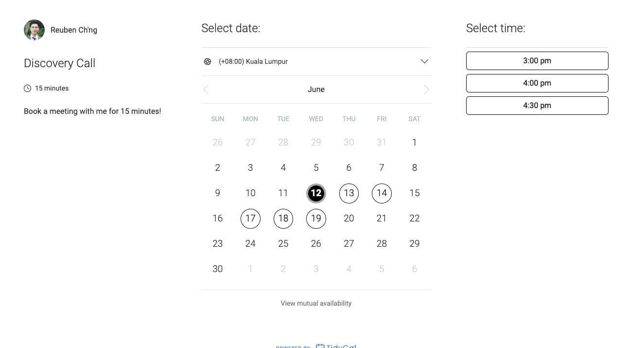Select June 14 on the calendar
The width and height of the screenshot is (644, 348).
[x=382, y=193]
